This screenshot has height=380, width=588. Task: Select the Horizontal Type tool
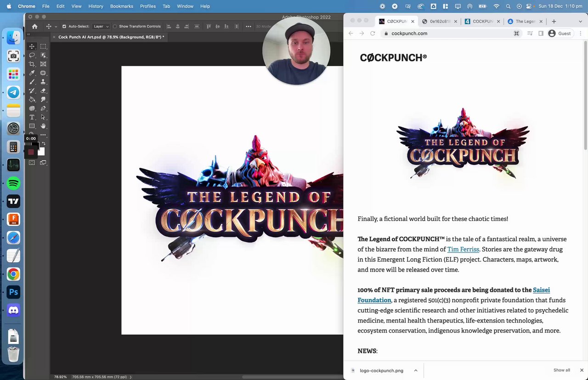pos(32,117)
